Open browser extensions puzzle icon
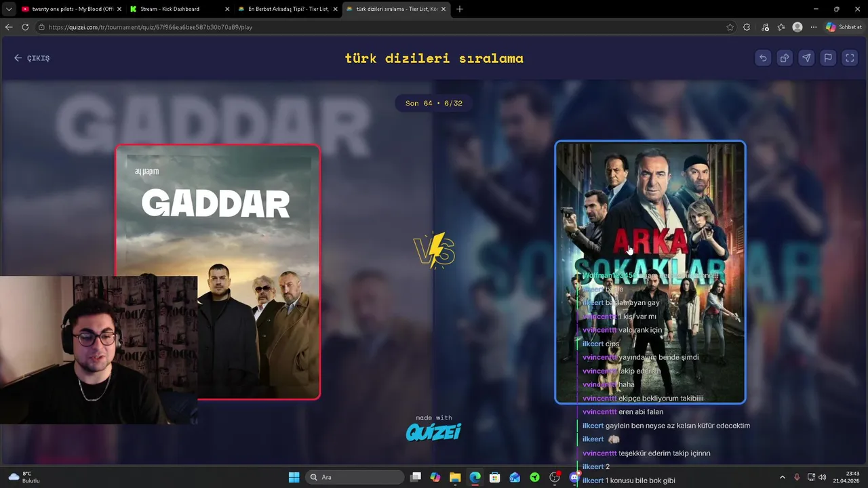Image resolution: width=868 pixels, height=488 pixels. pos(747,27)
